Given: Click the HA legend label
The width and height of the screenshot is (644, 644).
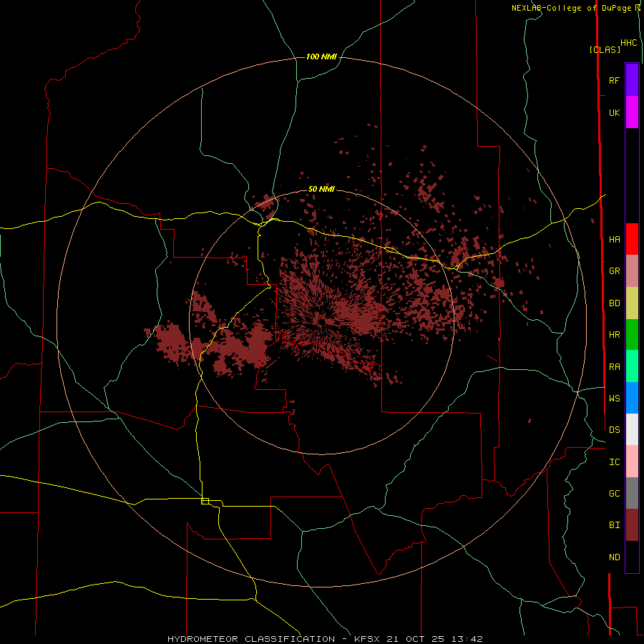Looking at the screenshot, I should coord(615,240).
